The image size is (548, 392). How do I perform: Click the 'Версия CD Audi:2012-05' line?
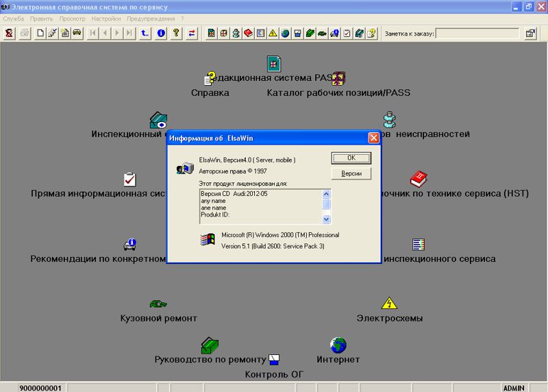(234, 194)
